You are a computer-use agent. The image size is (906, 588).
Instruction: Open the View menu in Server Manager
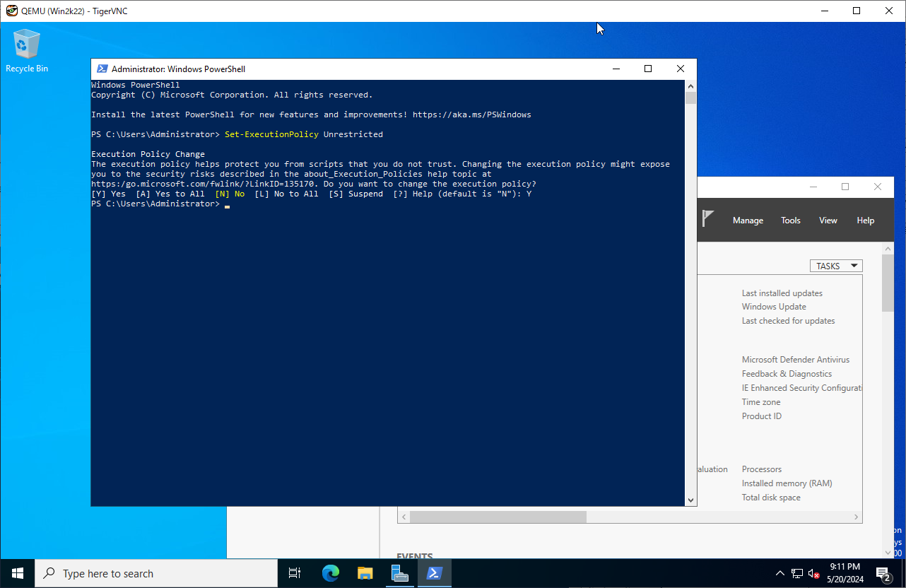(828, 220)
